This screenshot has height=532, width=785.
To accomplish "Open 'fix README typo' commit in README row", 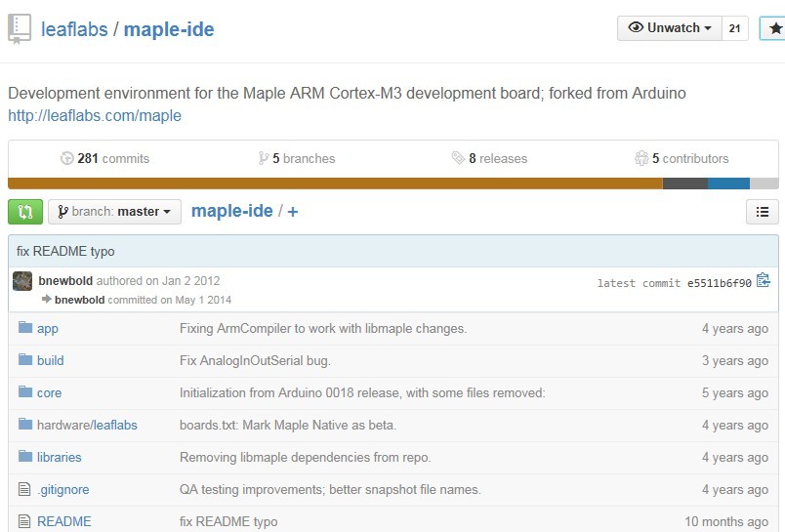I will tap(228, 521).
